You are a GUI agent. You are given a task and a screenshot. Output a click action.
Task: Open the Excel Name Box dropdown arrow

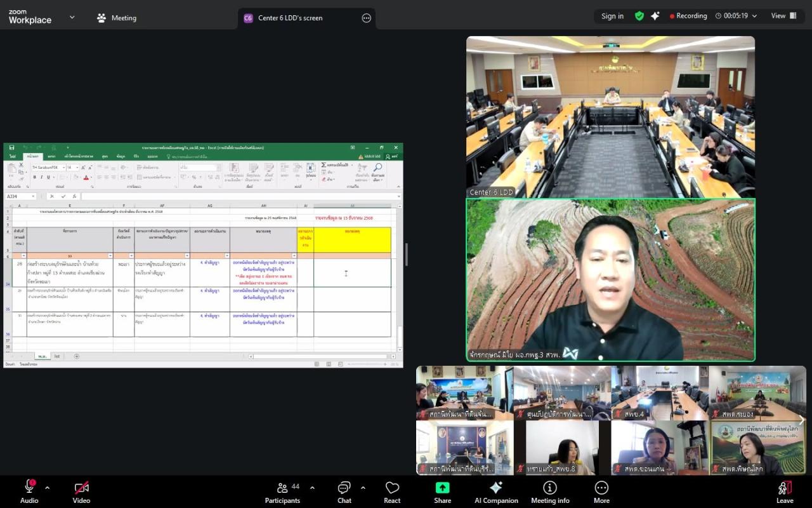pos(34,196)
